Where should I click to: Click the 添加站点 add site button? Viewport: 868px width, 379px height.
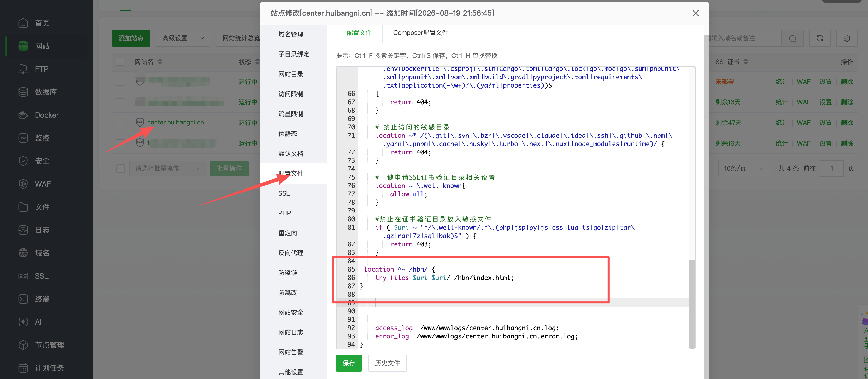[131, 38]
